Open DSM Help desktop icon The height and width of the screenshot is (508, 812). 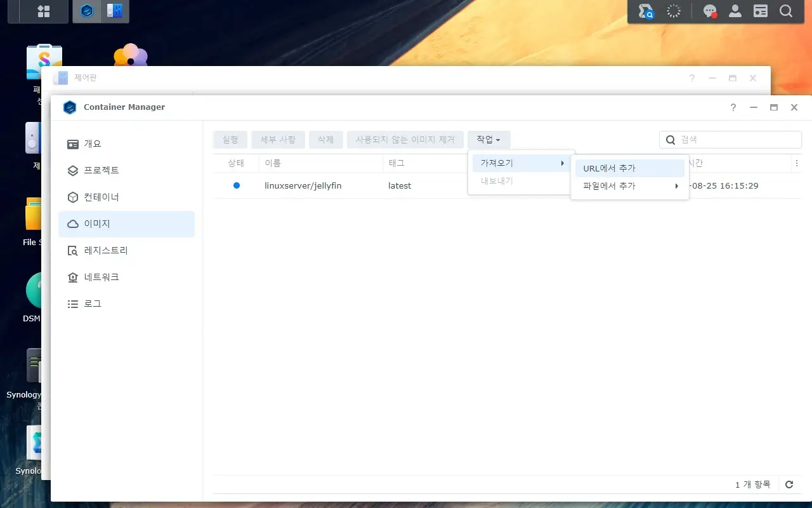tap(34, 290)
